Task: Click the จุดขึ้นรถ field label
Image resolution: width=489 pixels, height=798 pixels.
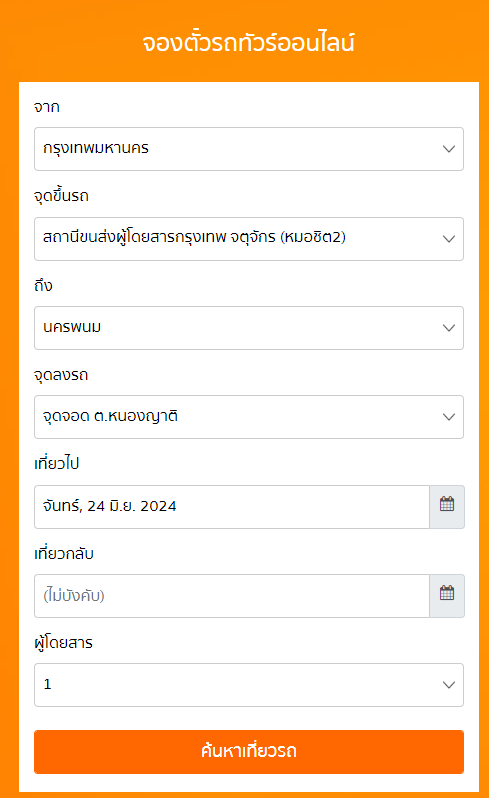Action: click(x=61, y=196)
